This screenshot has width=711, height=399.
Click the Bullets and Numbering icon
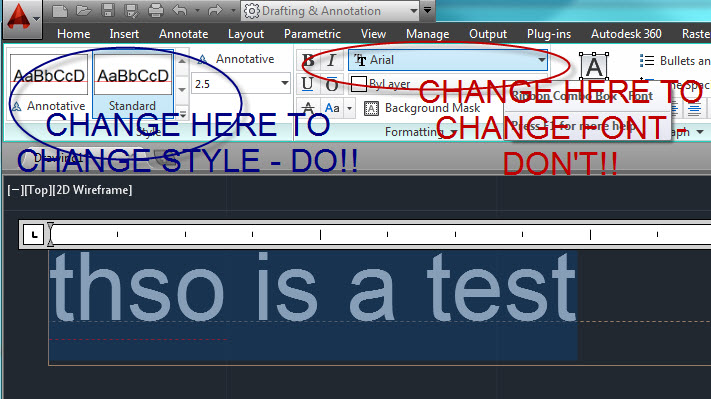coord(647,60)
